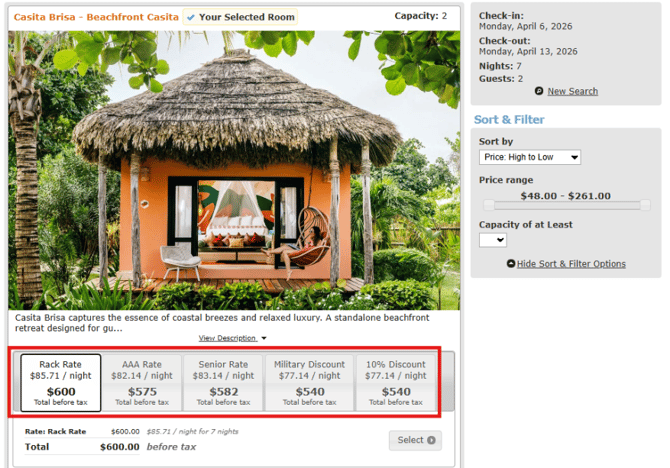670x468 pixels.
Task: Click the maximum price range slider handle
Action: coord(645,204)
